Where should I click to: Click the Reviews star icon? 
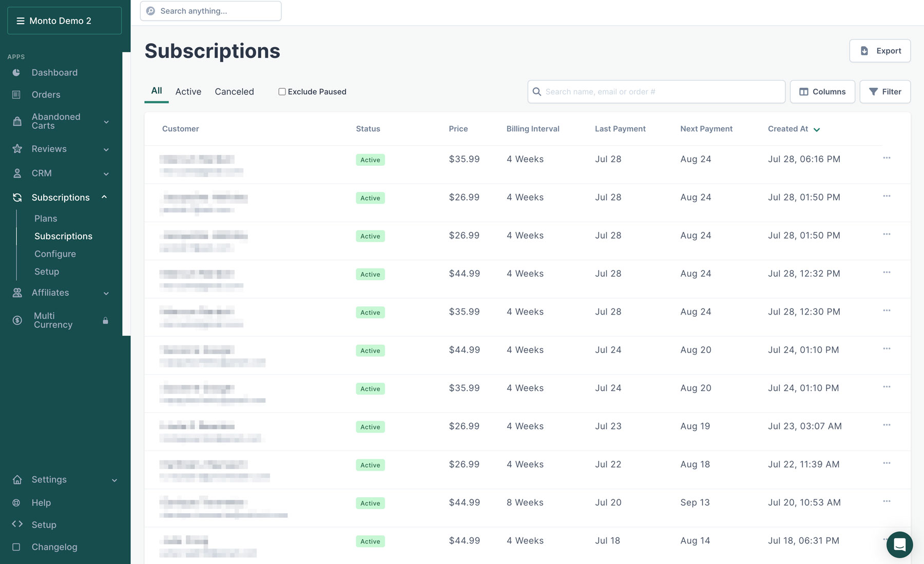tap(17, 149)
